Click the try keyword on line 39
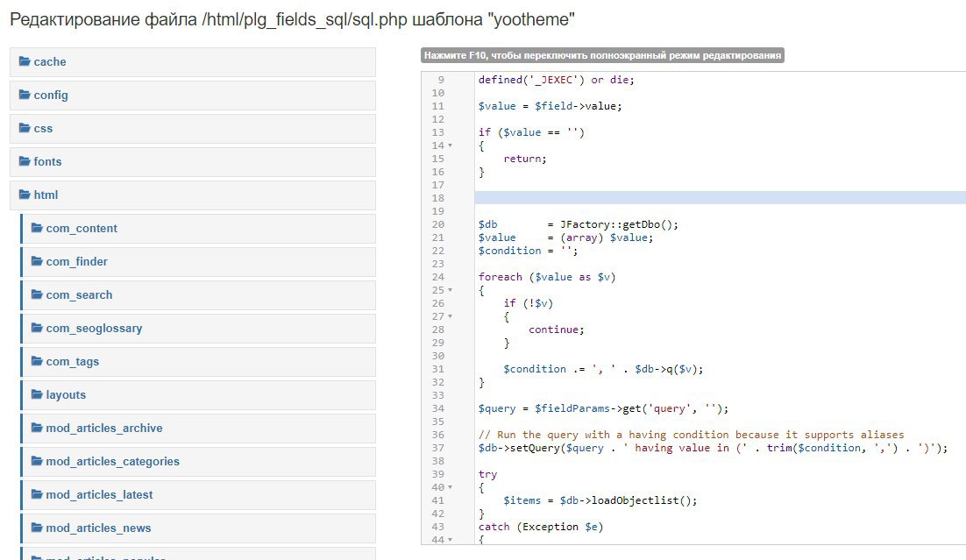 point(487,474)
